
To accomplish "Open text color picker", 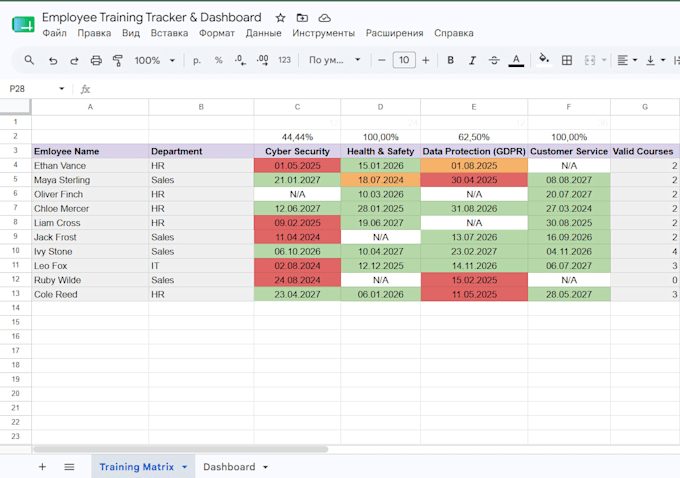I will tap(516, 60).
